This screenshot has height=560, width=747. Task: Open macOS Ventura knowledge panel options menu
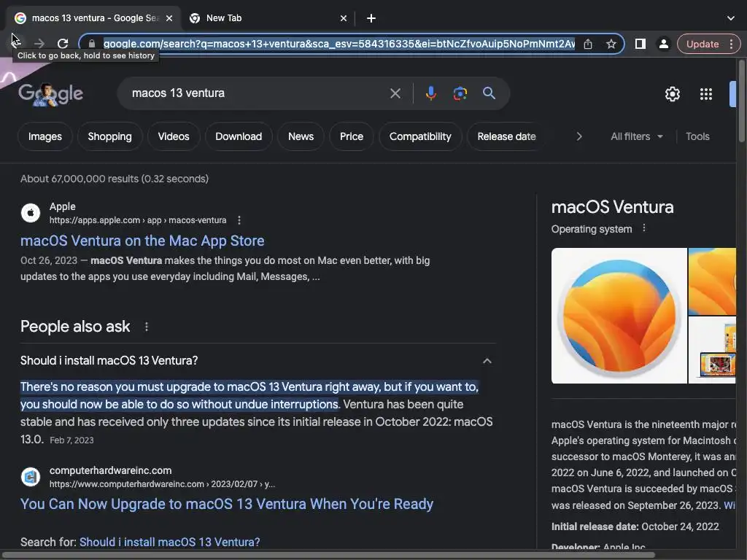(644, 228)
